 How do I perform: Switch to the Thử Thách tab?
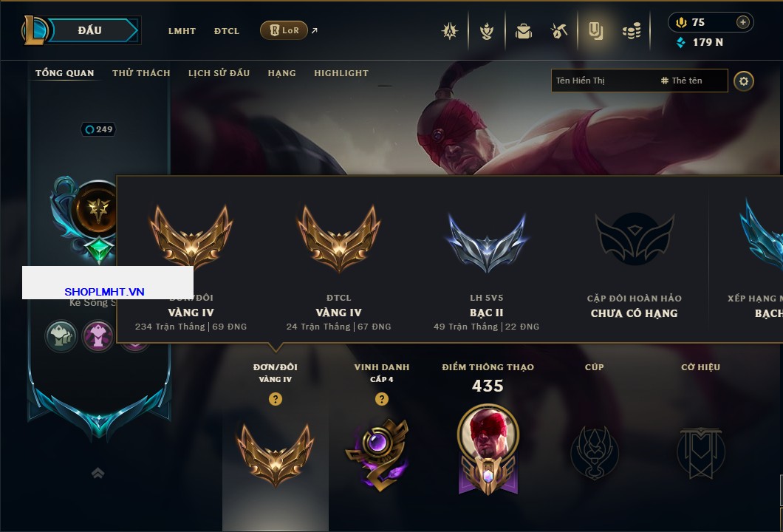(141, 73)
